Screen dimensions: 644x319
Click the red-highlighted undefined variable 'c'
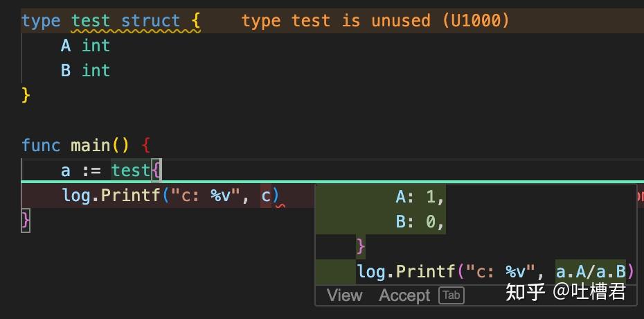pyautogui.click(x=266, y=196)
